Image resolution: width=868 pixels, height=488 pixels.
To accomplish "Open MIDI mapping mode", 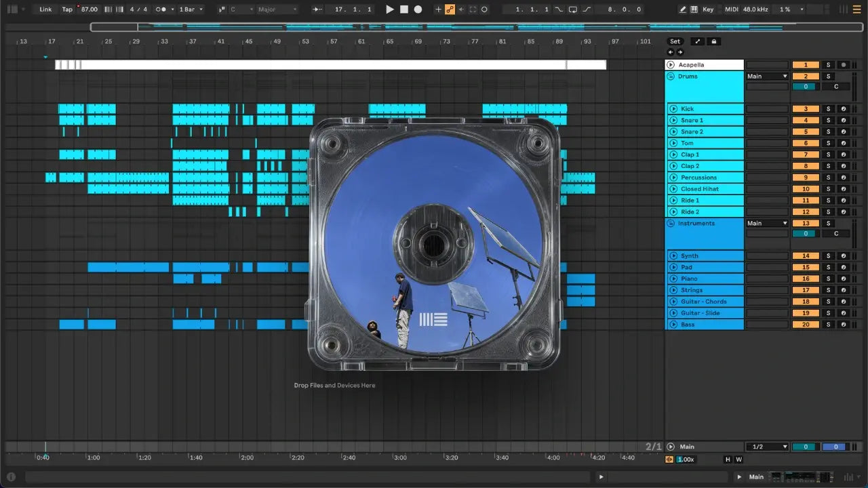I will coord(731,9).
